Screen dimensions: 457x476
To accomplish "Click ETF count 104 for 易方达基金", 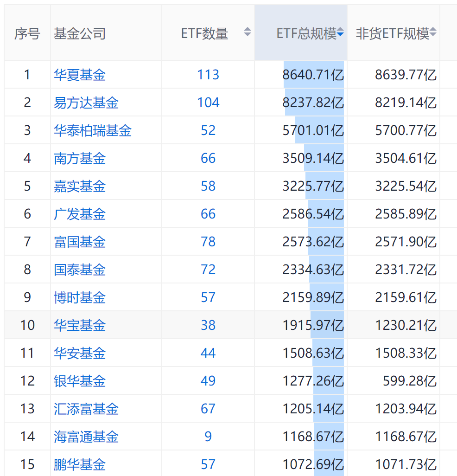I will click(x=208, y=103).
